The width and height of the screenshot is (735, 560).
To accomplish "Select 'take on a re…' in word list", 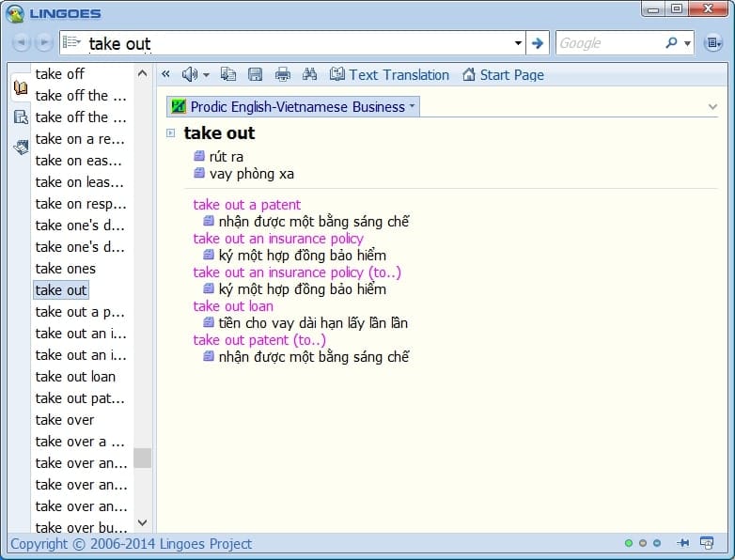I will pos(80,139).
